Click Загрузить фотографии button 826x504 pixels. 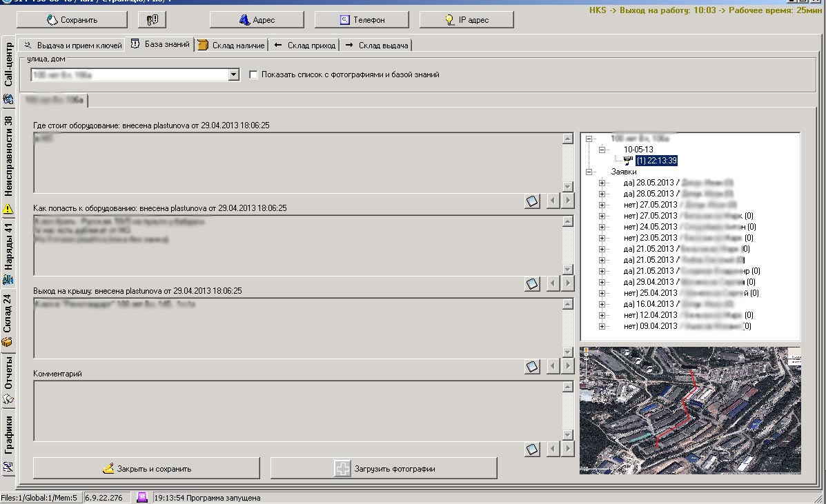coord(384,468)
